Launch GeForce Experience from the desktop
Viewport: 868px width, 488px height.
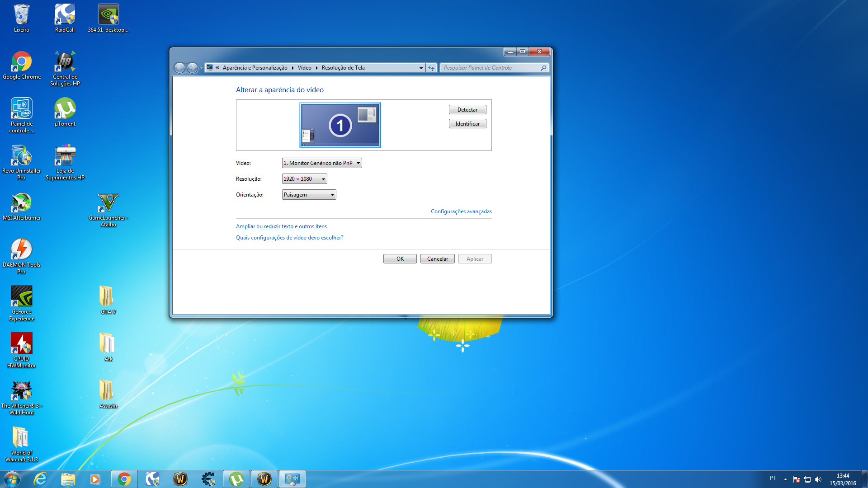click(22, 304)
